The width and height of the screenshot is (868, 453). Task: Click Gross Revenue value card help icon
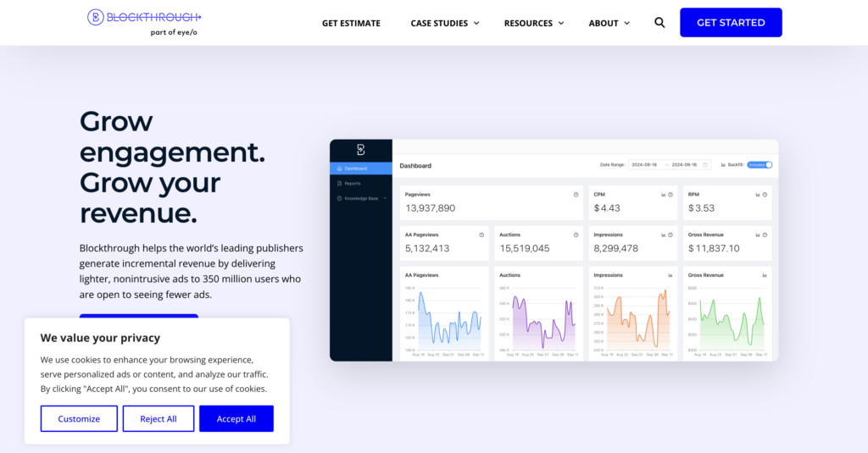pos(765,235)
